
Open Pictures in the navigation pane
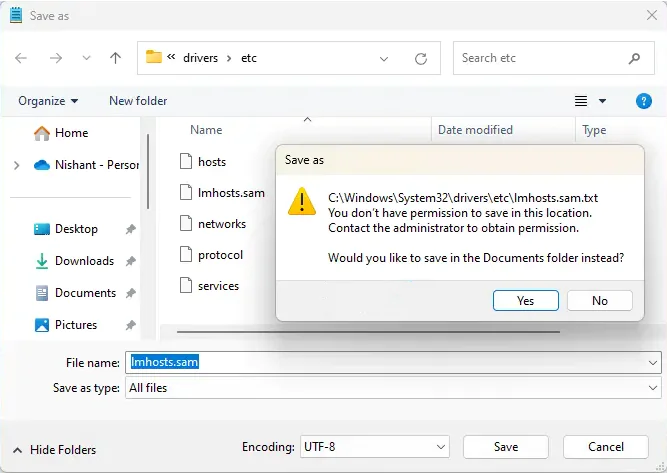(x=76, y=325)
